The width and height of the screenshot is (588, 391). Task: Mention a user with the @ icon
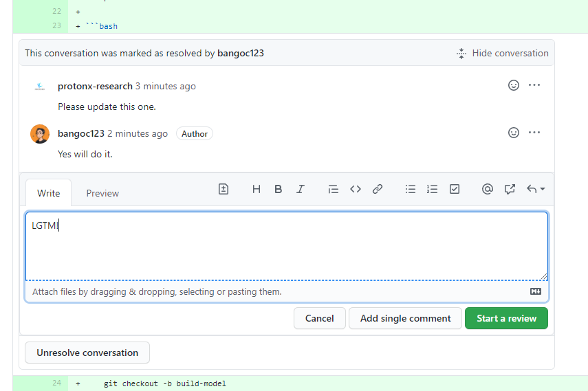[x=487, y=189]
